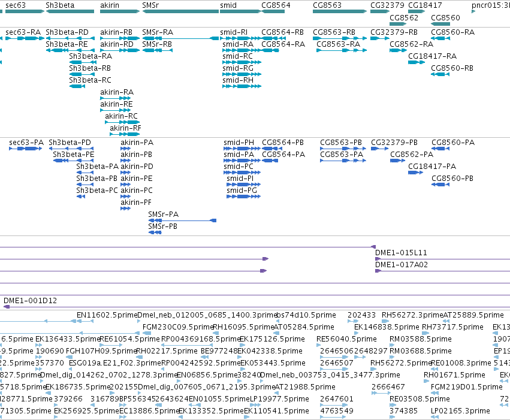Select the smid-RH transcript label
Screen dimensions: 510x420
pos(238,81)
